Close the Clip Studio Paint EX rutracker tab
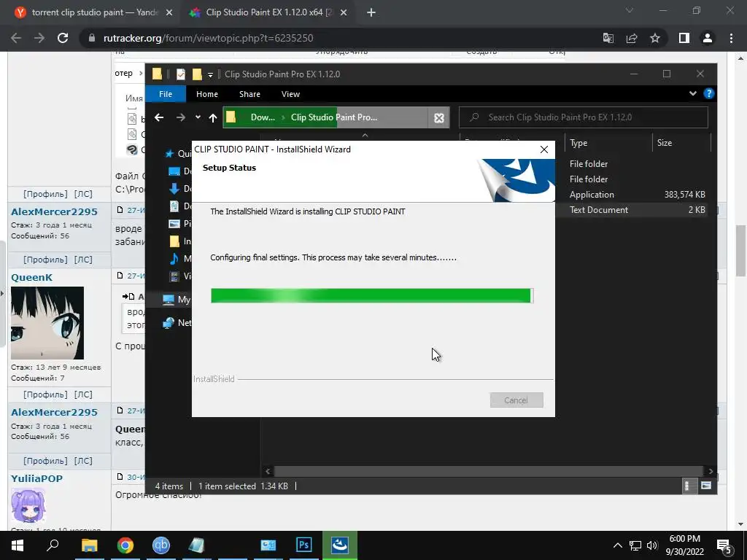 344,13
